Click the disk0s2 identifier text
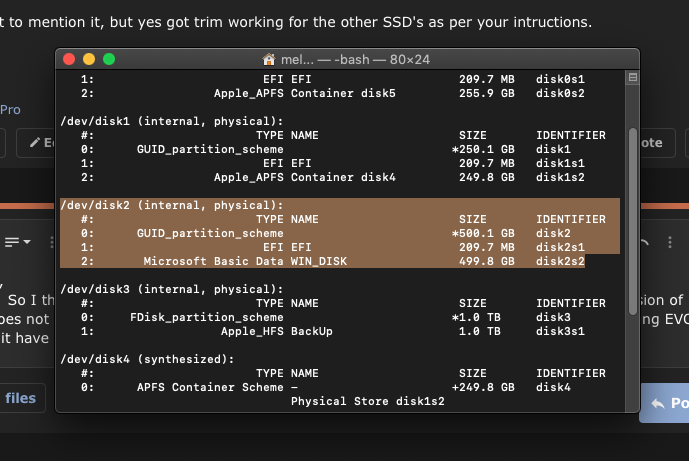 (x=560, y=93)
